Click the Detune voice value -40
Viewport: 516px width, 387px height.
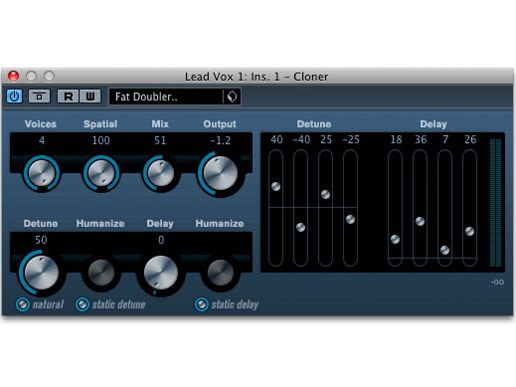(301, 139)
